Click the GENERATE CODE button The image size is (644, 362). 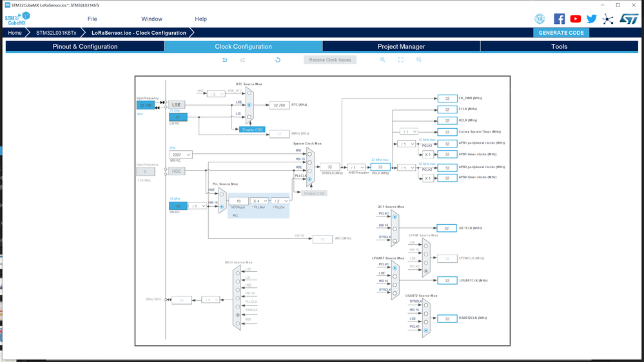(561, 33)
